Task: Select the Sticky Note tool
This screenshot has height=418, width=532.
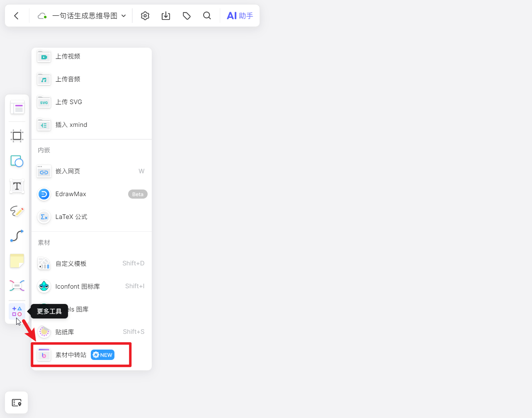Action: tap(17, 261)
